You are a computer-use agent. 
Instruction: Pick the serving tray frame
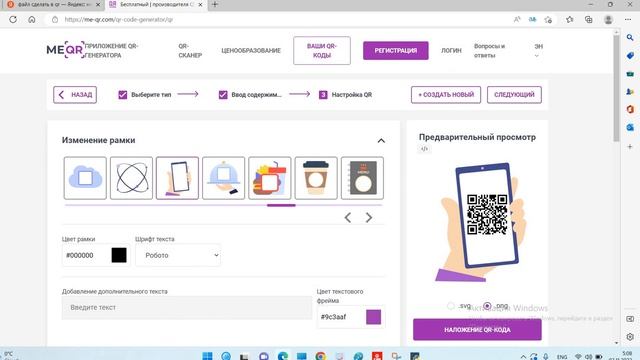coord(224,178)
